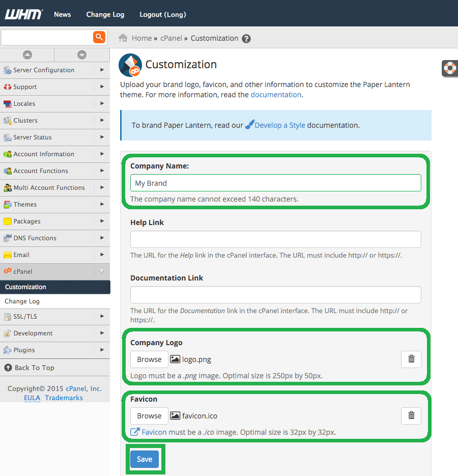This screenshot has width=458, height=476.
Task: Expand the Server Configuration menu
Action: tap(102, 70)
